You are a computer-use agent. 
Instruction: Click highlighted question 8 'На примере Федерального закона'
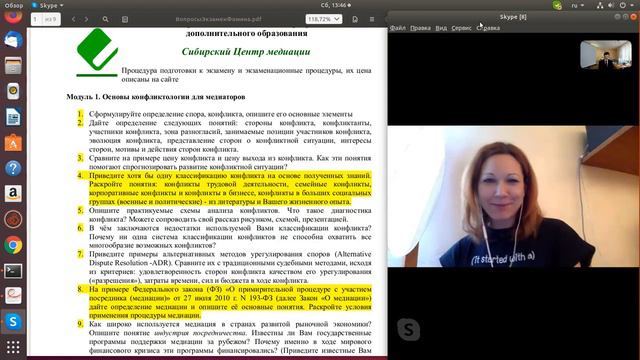coord(230,302)
